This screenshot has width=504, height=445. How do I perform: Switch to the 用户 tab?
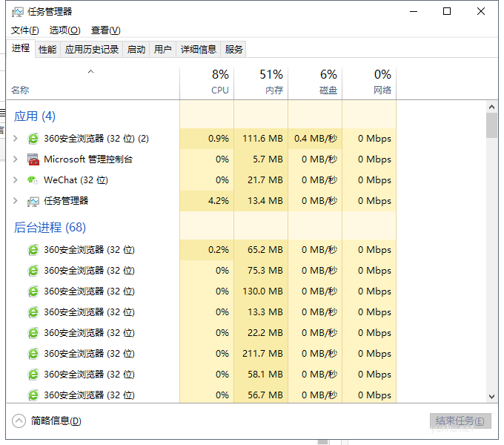click(162, 50)
